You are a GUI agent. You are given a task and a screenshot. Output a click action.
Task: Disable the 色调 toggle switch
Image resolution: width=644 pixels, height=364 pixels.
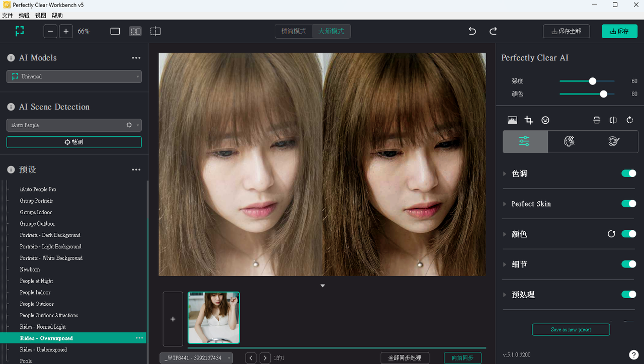tap(628, 173)
